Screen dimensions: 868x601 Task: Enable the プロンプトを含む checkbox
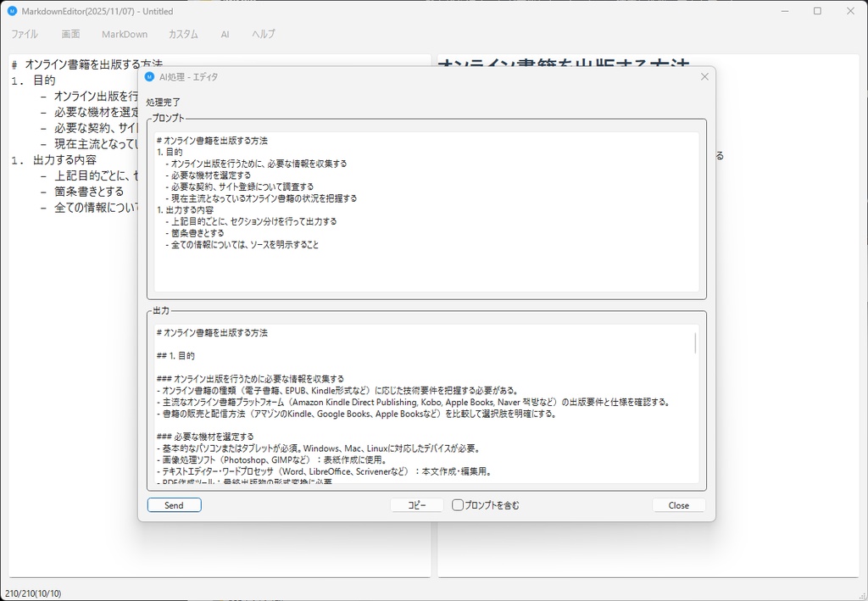tap(457, 505)
